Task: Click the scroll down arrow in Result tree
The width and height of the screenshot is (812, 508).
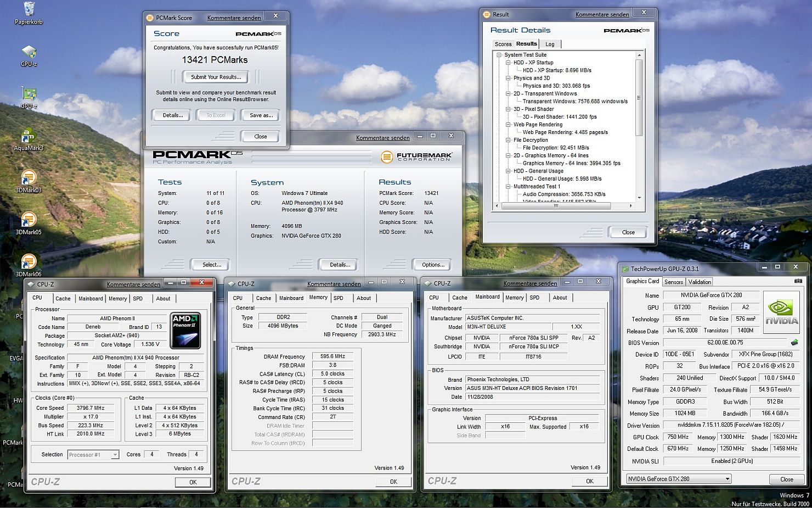Action: 639,198
